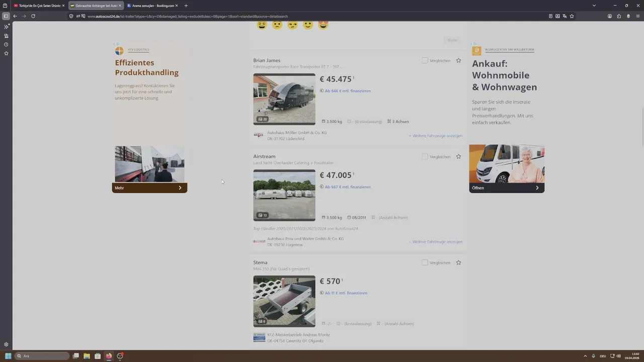The height and width of the screenshot is (362, 644).
Task: Toggle the Firefox sidebar button
Action: tap(6, 16)
